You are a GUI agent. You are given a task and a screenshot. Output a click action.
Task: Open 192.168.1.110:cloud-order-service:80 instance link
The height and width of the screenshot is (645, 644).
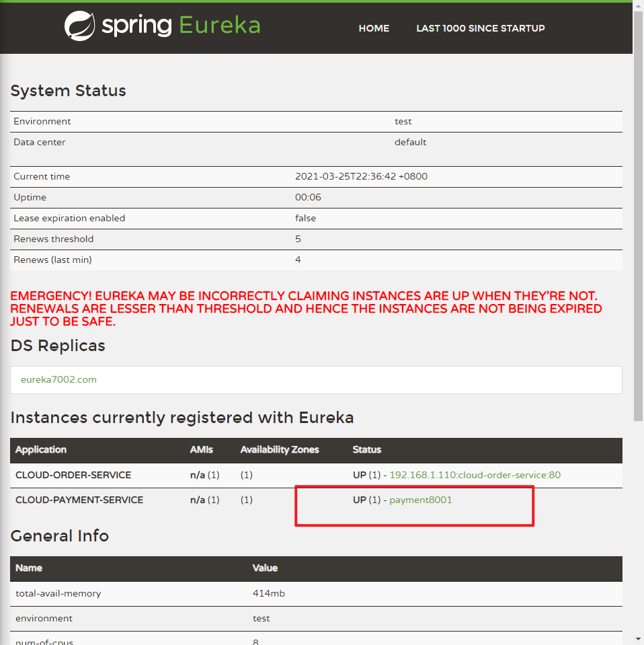click(x=475, y=475)
